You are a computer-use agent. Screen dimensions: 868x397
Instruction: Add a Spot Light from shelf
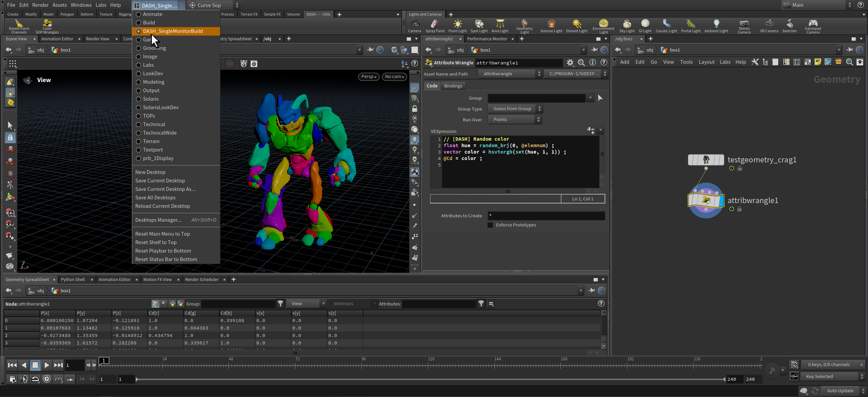479,26
